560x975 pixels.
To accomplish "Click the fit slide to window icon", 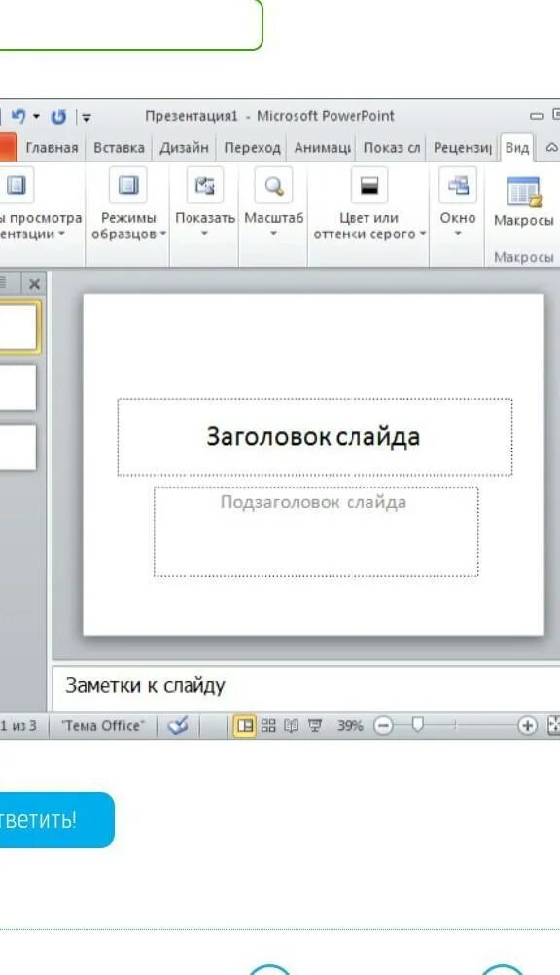I will [554, 726].
